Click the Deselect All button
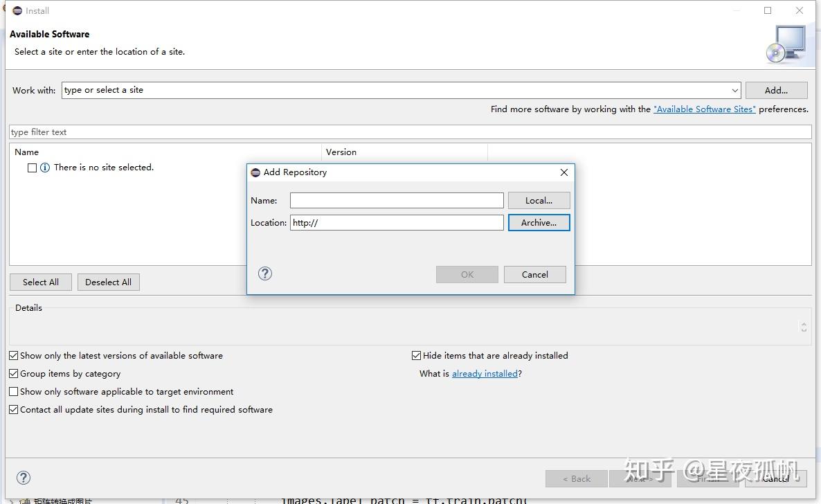Viewport: 821px width, 504px height. click(x=109, y=282)
